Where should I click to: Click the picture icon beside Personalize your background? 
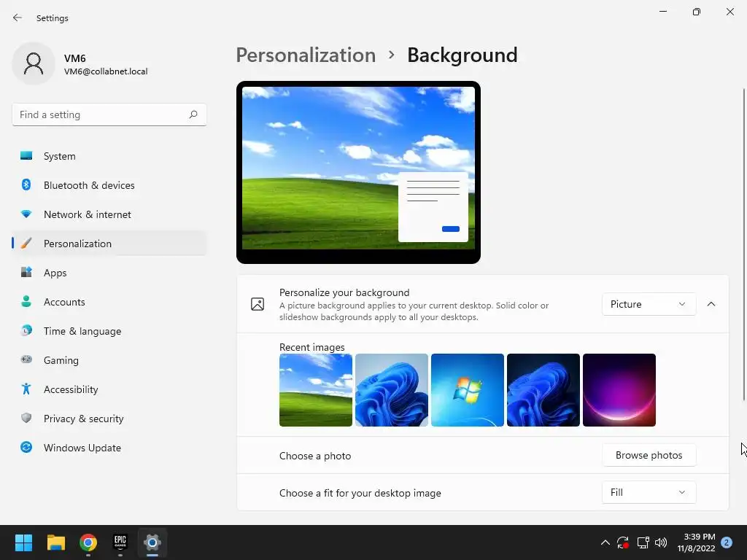click(x=258, y=304)
